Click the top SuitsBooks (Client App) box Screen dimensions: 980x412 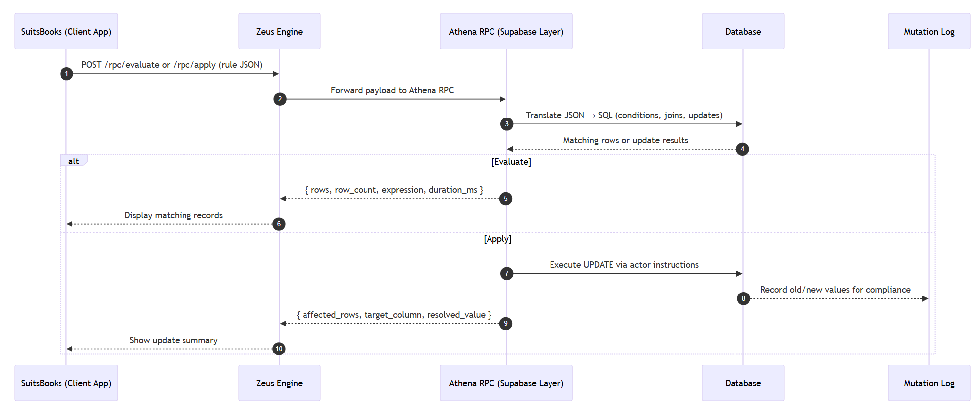click(66, 31)
